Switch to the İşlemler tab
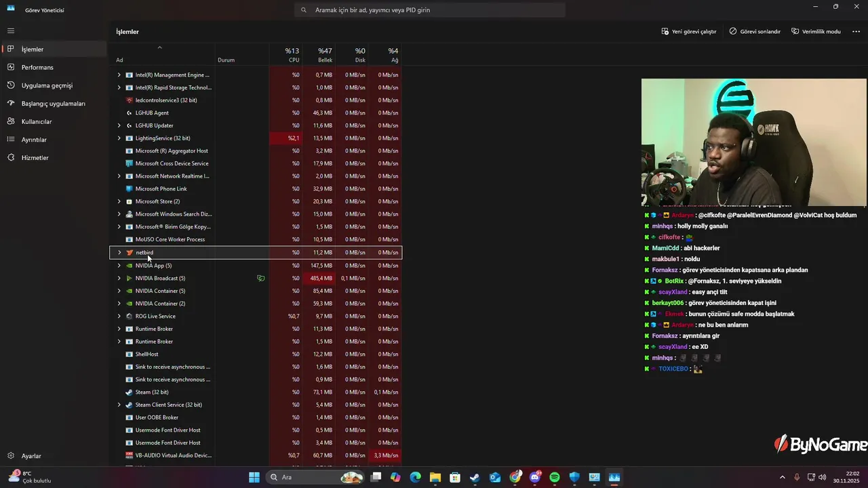This screenshot has width=868, height=488. [54, 49]
